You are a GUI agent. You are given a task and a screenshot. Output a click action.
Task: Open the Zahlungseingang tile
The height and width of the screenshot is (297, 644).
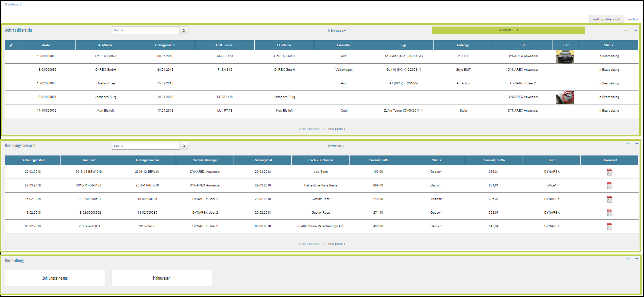(55, 278)
